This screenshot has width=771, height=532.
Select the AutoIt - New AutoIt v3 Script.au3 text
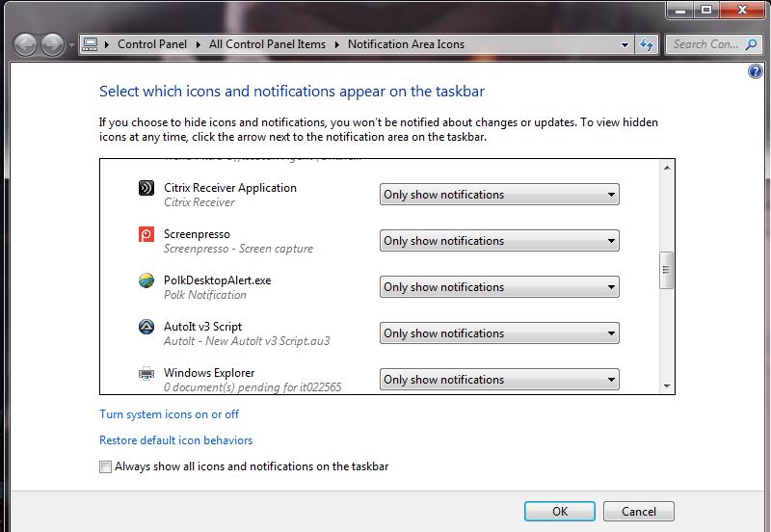coord(247,341)
